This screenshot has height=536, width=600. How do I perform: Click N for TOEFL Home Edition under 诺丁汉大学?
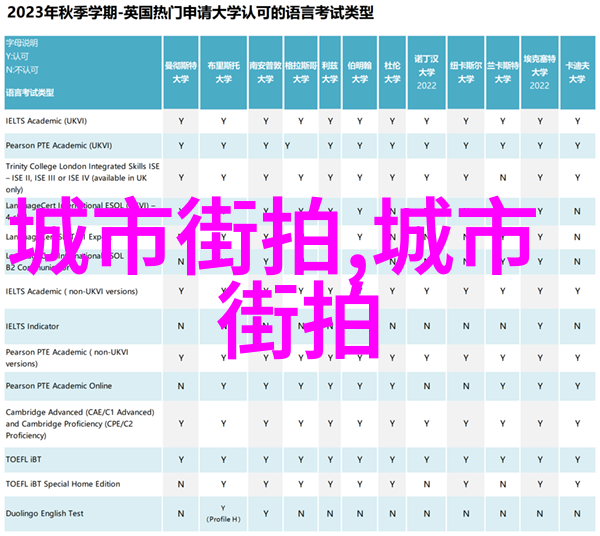pos(426,484)
